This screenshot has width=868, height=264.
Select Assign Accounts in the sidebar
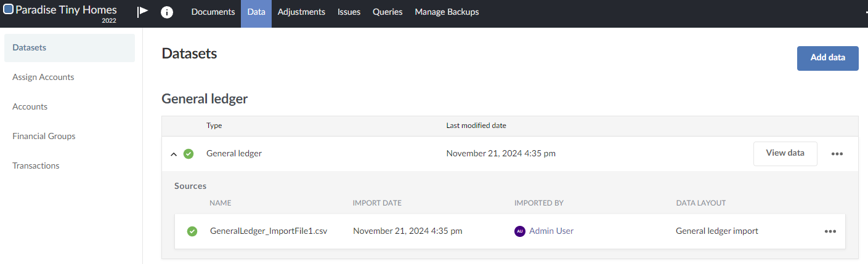tap(43, 78)
